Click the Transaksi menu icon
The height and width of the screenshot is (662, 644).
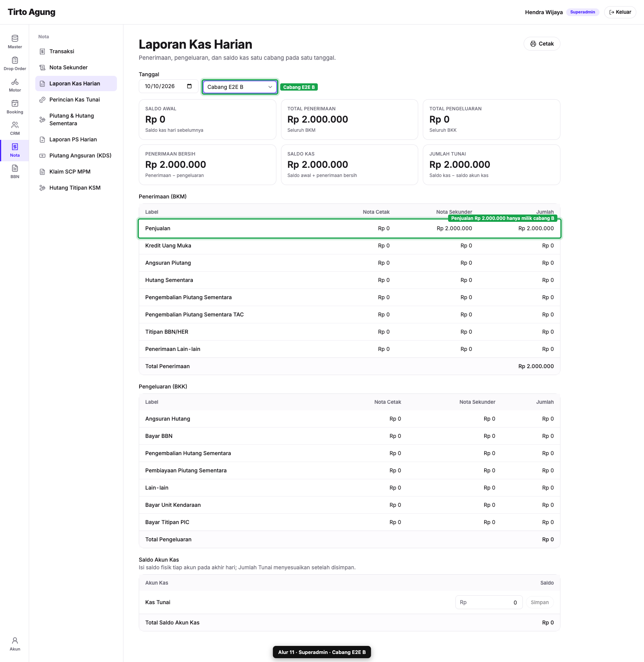click(43, 51)
